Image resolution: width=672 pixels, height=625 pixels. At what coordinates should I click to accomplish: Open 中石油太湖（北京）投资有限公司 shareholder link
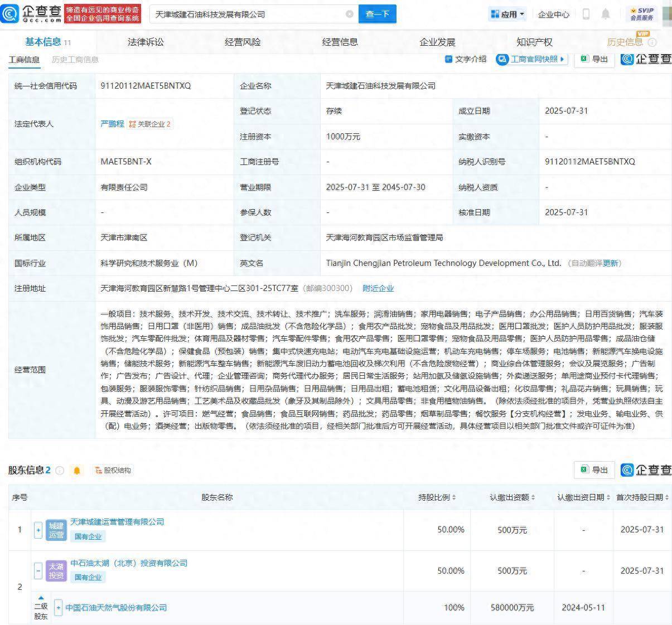(129, 563)
